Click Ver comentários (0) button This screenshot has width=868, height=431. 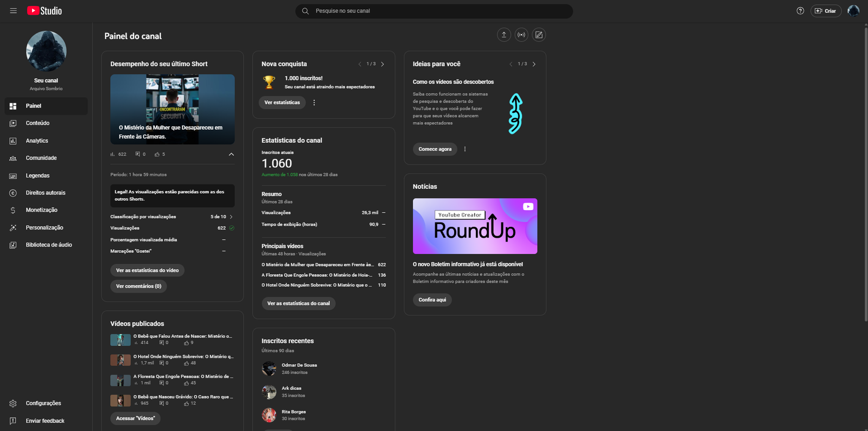[x=139, y=286]
